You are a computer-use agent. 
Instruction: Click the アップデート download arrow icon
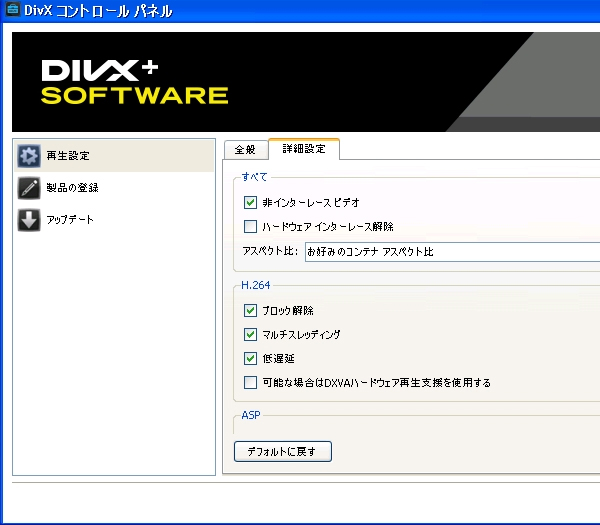point(29,220)
